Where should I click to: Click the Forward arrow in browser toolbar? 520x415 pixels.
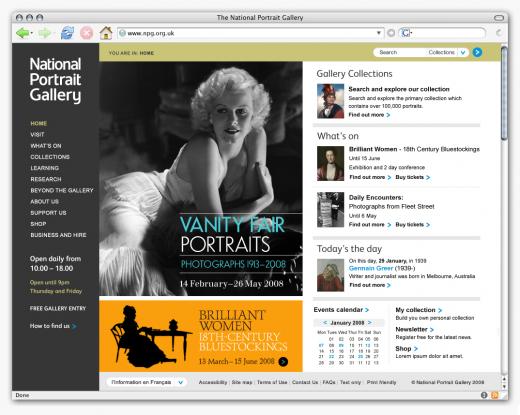[x=44, y=33]
